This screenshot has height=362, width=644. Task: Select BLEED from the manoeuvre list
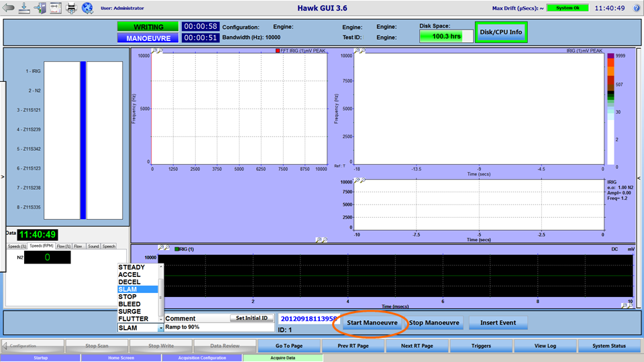tap(129, 304)
